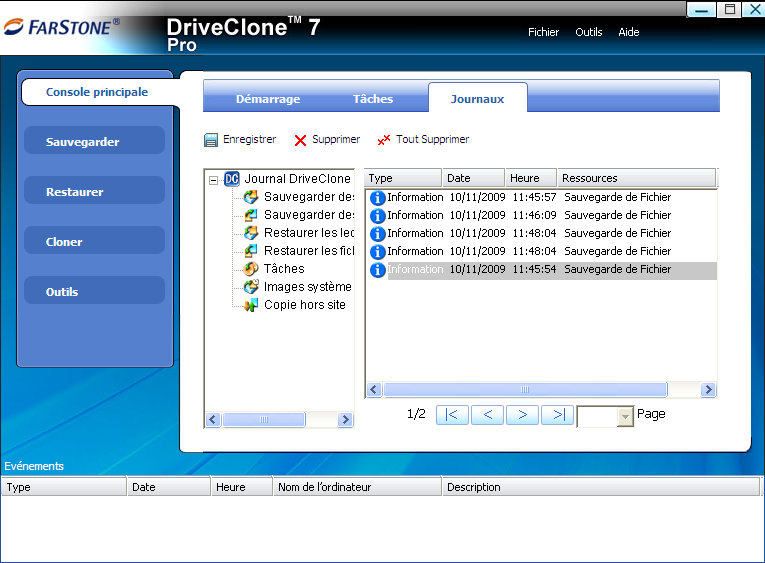Click the FarStone logo

coord(62,27)
